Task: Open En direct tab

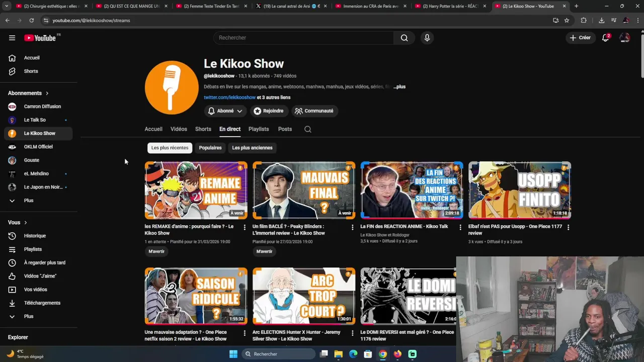Action: click(x=230, y=129)
